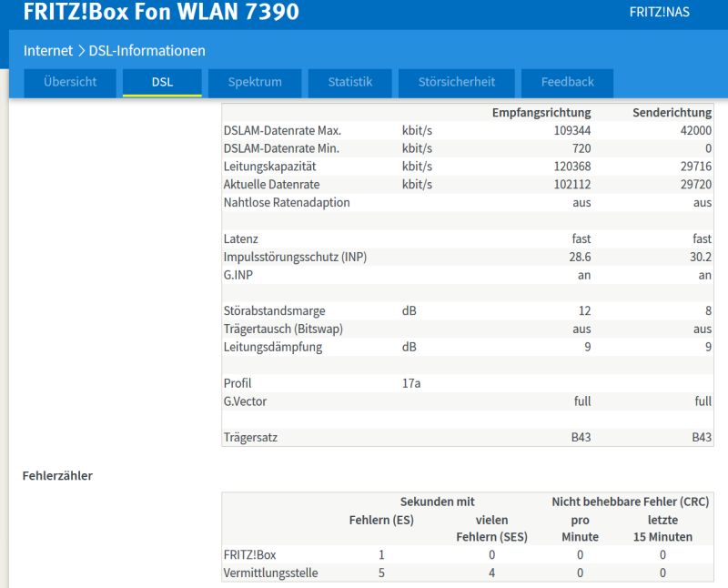Switch to the Spektrum tab
728x588 pixels.
(255, 82)
